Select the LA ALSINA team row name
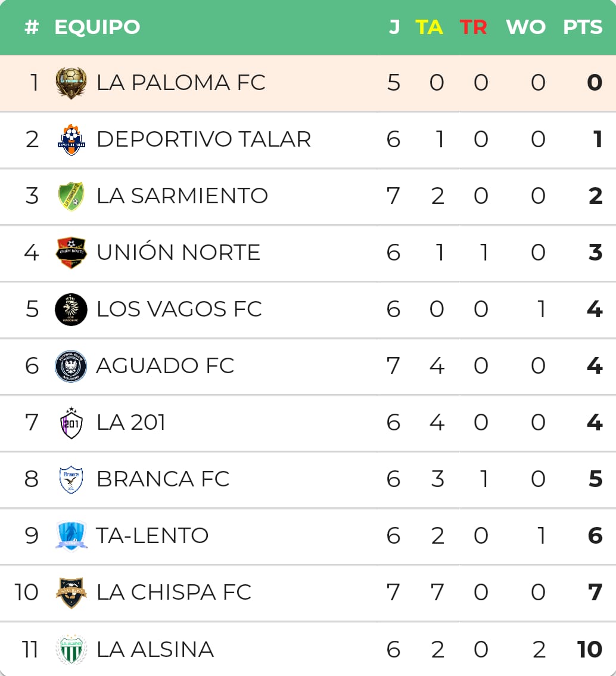The width and height of the screenshot is (616, 676). tap(155, 649)
